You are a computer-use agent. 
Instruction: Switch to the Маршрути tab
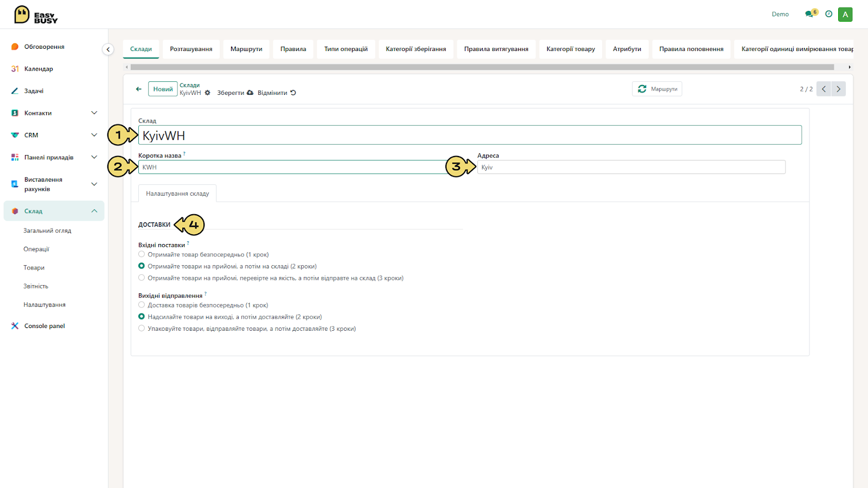(x=246, y=49)
